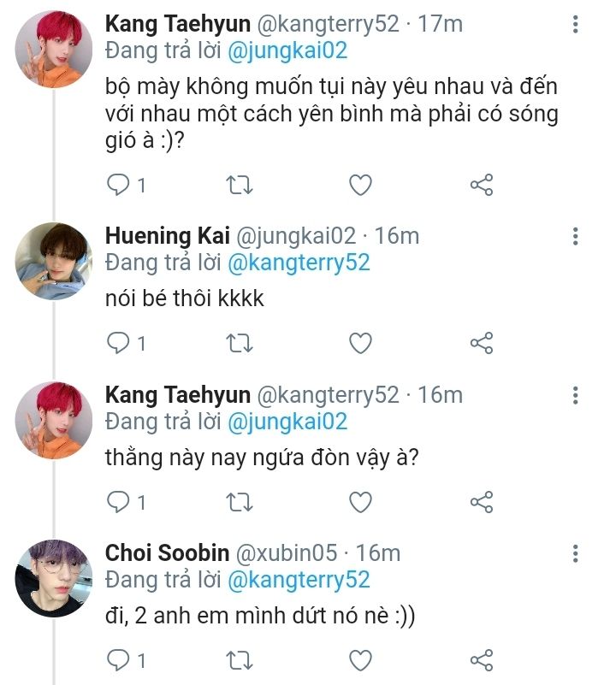The height and width of the screenshot is (685, 616).
Task: Share Choi Soobin's tweet
Action: [482, 660]
